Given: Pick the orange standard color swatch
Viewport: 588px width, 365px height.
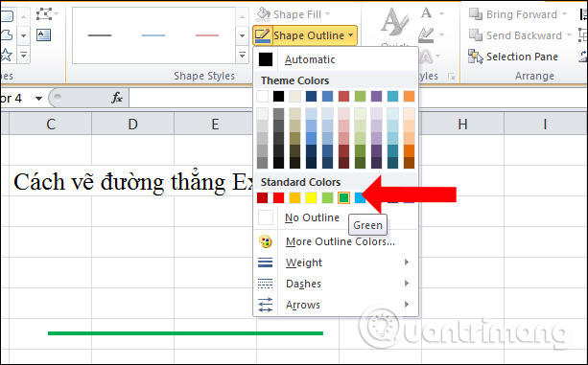Looking at the screenshot, I should pyautogui.click(x=294, y=197).
